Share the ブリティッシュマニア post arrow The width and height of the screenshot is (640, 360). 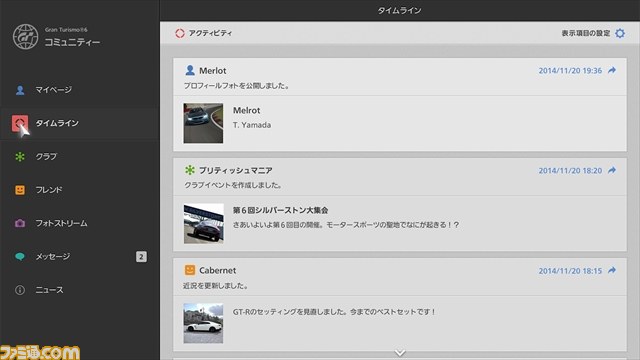pyautogui.click(x=612, y=170)
